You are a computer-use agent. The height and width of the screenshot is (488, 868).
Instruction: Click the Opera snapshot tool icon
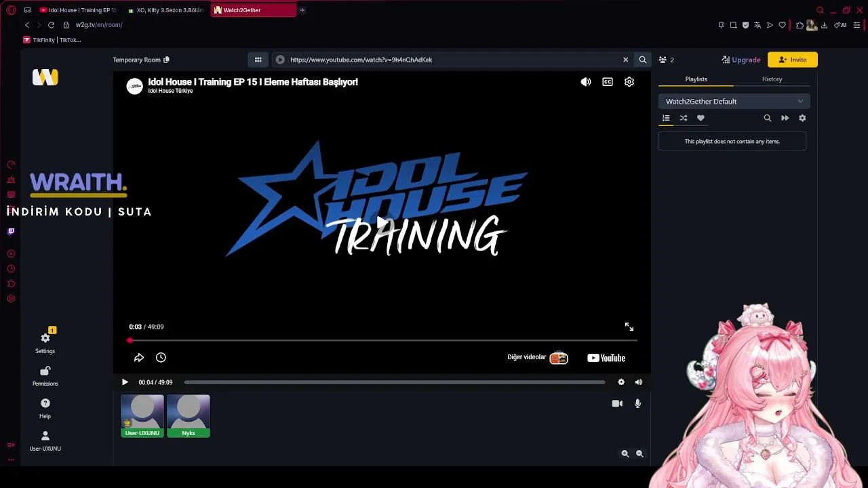(733, 25)
